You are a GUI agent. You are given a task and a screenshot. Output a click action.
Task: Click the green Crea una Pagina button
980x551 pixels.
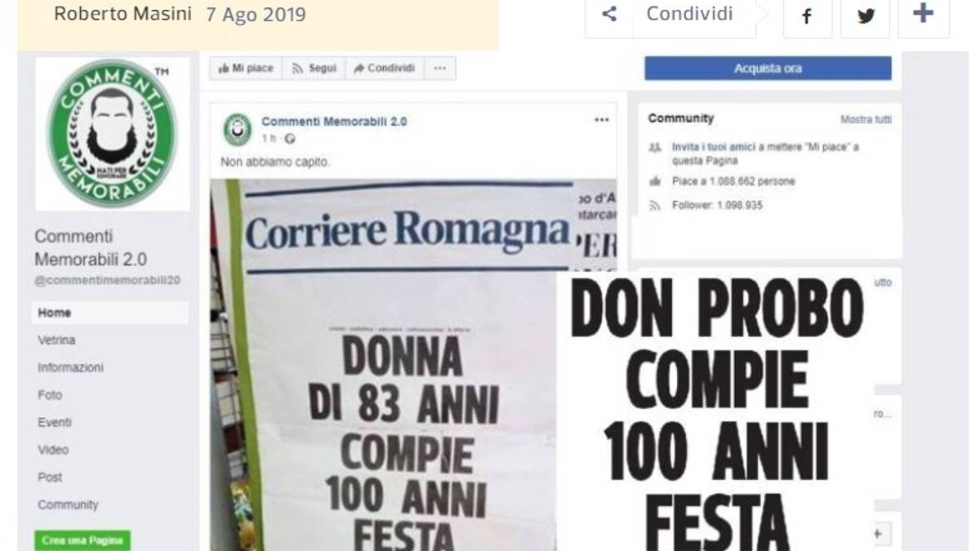click(82, 540)
